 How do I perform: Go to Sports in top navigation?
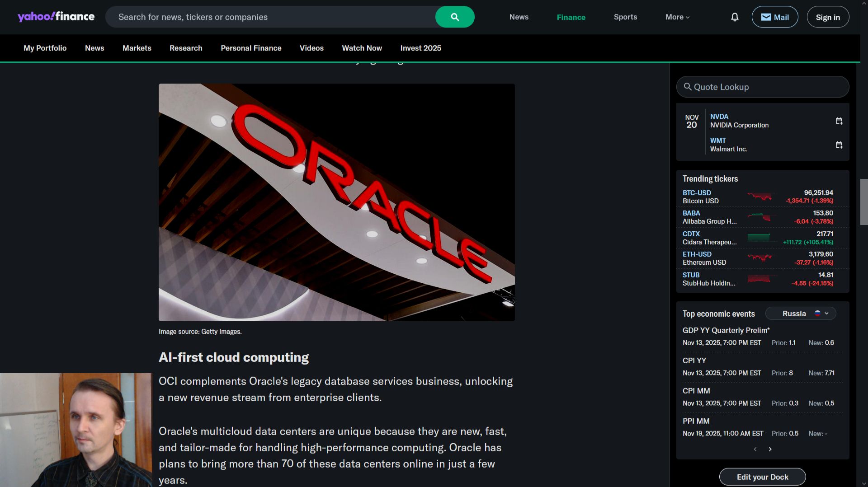coord(625,17)
